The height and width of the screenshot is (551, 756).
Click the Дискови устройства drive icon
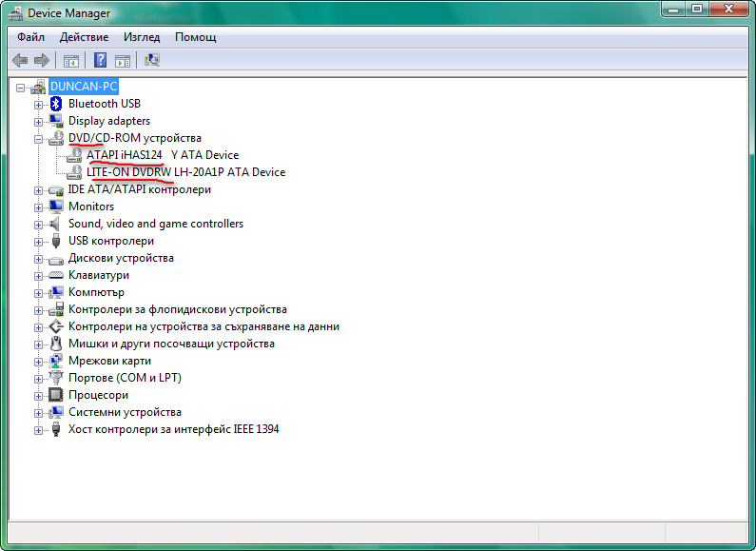56,261
